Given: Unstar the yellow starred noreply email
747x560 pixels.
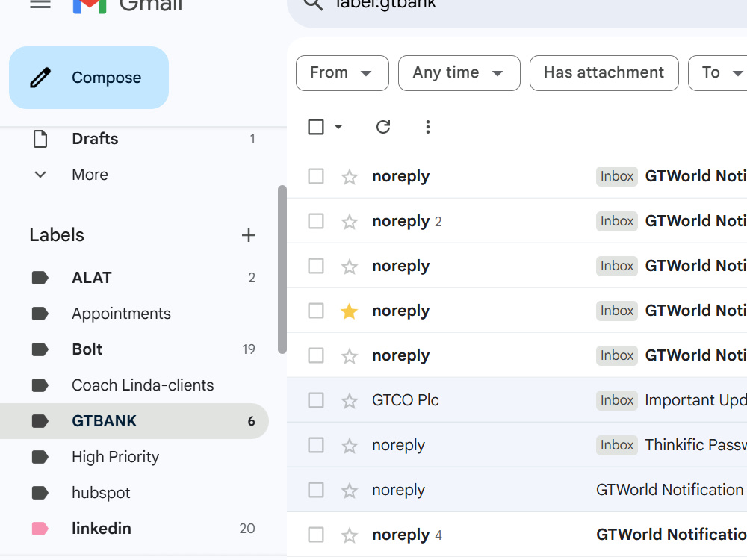Looking at the screenshot, I should (349, 311).
